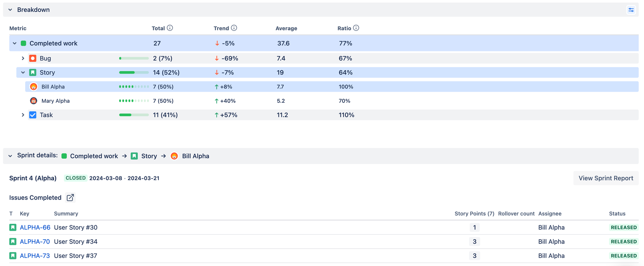Click the Completed work total value 27
The height and width of the screenshot is (266, 644).
click(x=157, y=43)
